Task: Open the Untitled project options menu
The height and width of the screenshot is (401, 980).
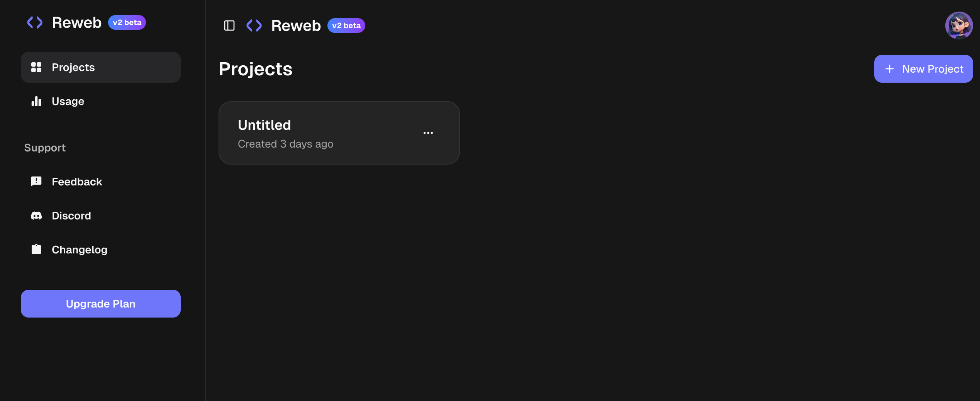Action: (x=428, y=133)
